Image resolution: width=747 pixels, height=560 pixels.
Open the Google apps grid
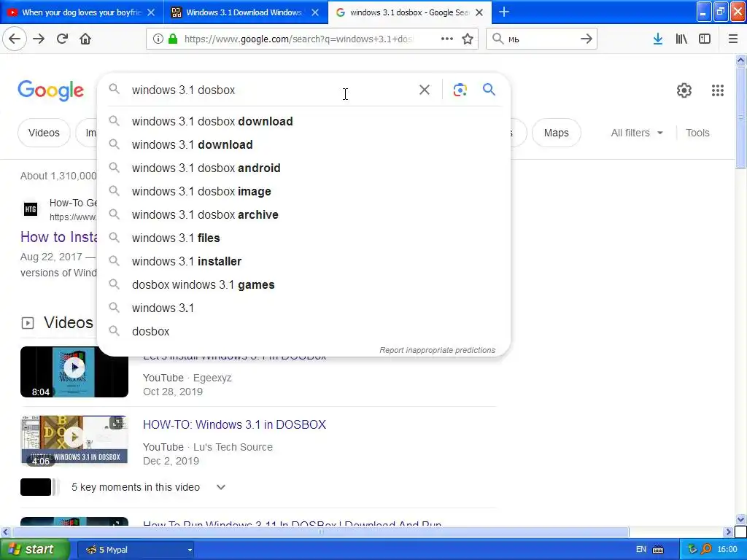(x=718, y=90)
